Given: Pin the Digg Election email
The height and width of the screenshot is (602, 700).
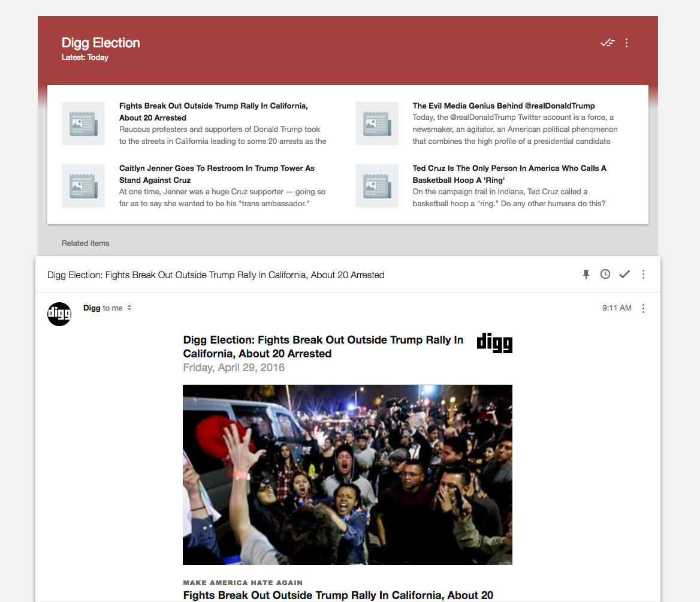Looking at the screenshot, I should click(586, 274).
